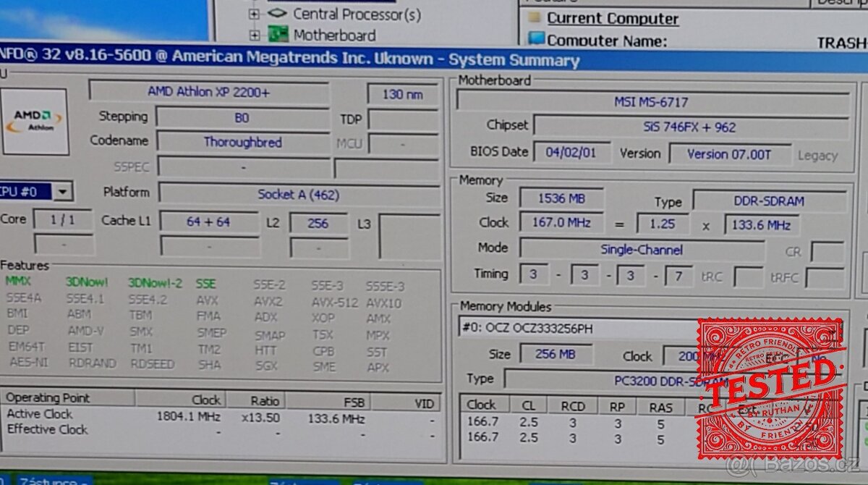Click the System Summary title bar

(x=434, y=60)
